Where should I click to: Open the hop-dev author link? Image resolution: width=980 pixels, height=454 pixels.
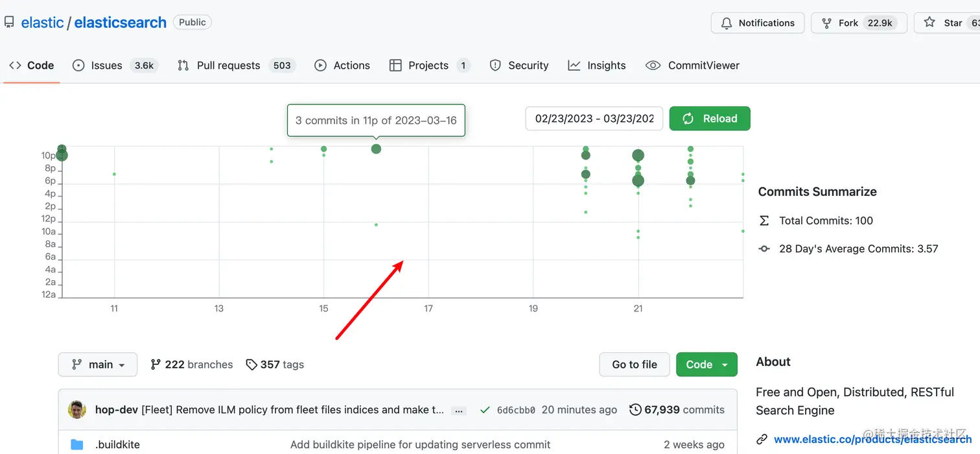tap(117, 410)
